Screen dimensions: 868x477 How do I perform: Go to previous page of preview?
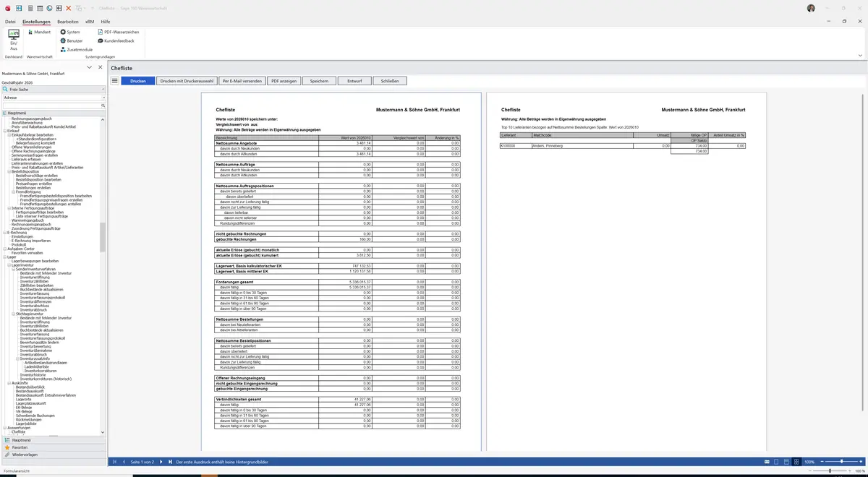pos(124,461)
